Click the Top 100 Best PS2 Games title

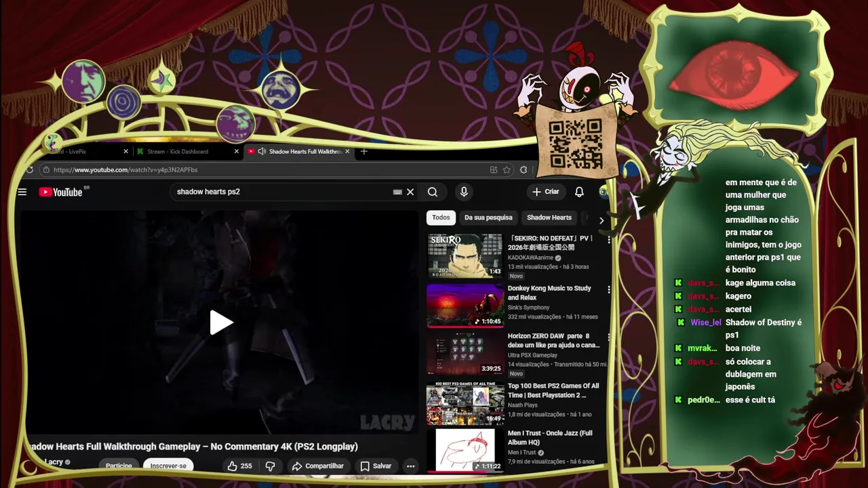(553, 390)
